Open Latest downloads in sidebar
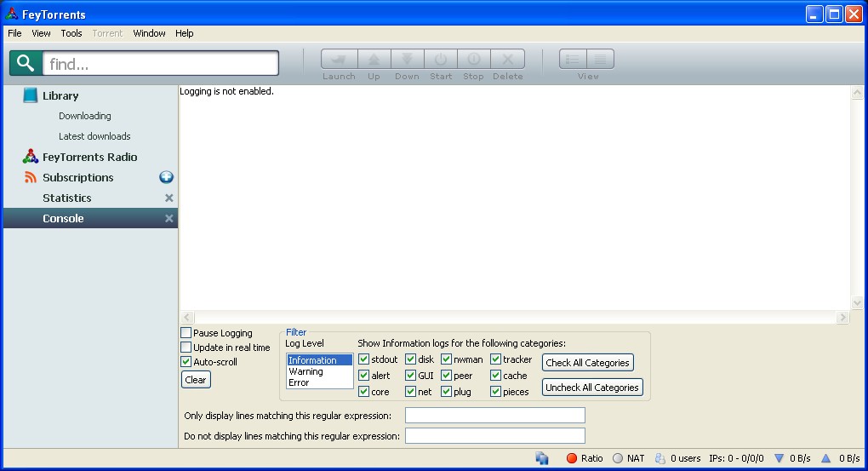The height and width of the screenshot is (471, 868). coord(94,136)
